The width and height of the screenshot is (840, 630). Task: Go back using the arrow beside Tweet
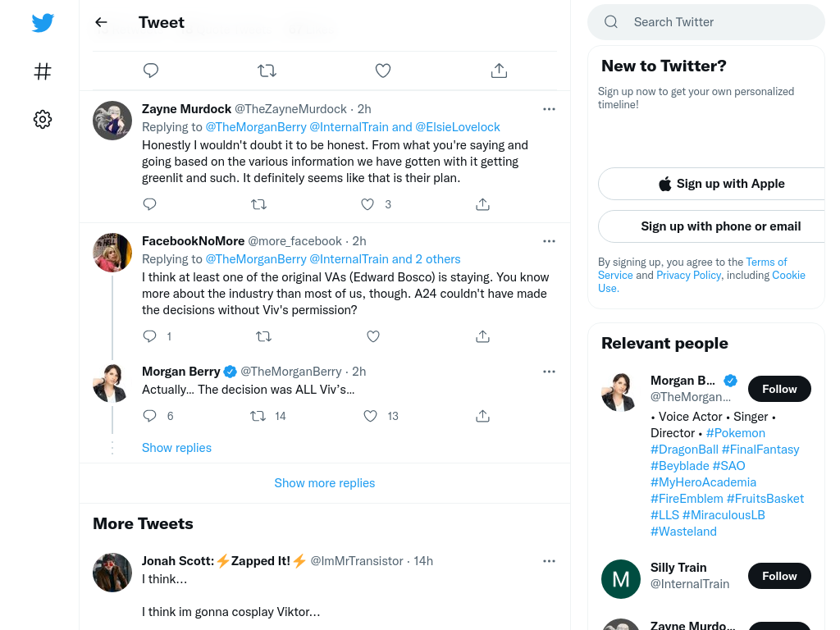pyautogui.click(x=101, y=22)
